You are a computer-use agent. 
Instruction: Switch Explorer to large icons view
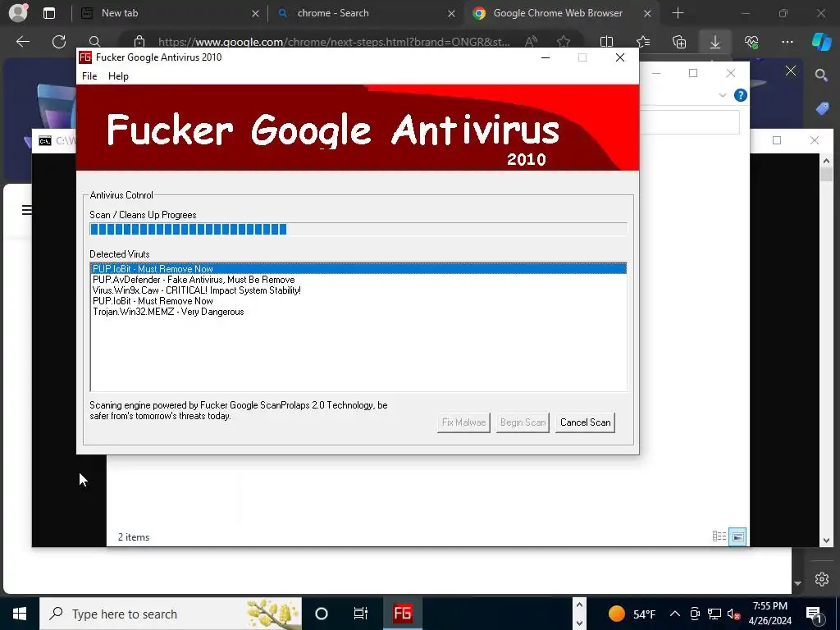point(737,536)
